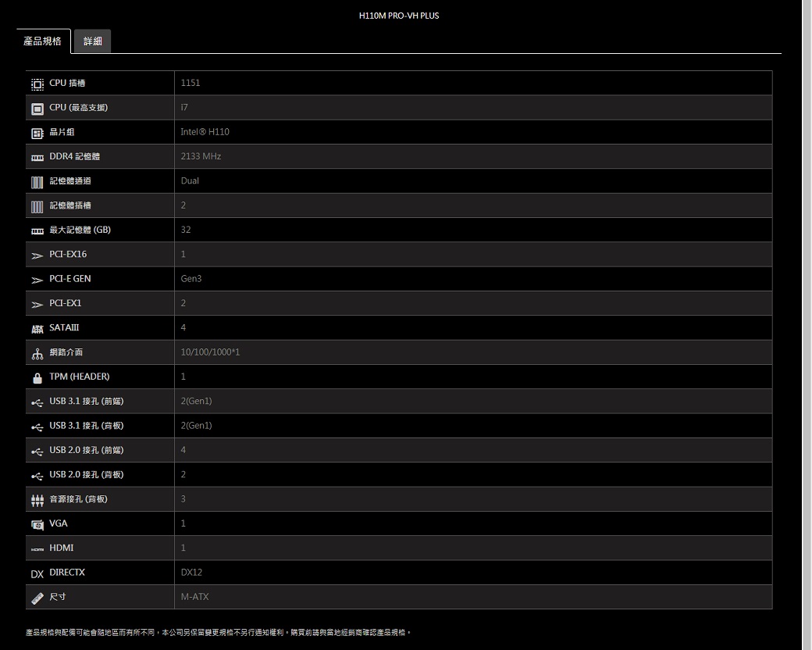Click the arrow icon beside PCI-EX1
Viewport: 812px width, 650px height.
(x=37, y=304)
